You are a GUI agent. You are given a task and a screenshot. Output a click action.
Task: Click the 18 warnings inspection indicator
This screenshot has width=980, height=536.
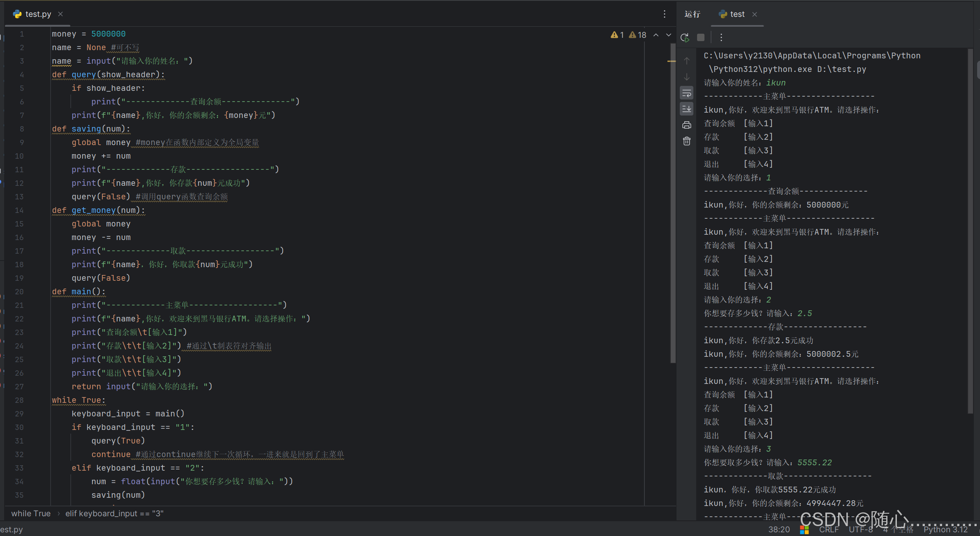637,35
